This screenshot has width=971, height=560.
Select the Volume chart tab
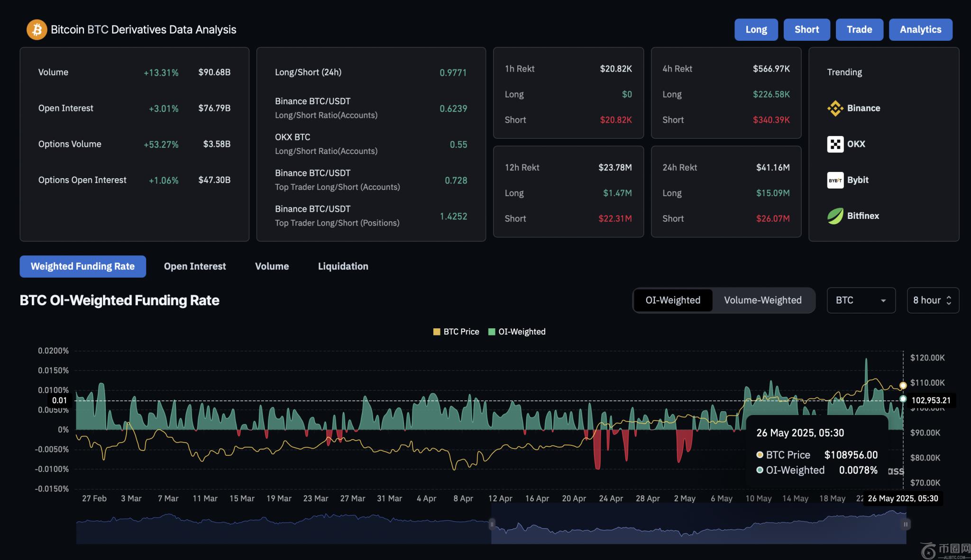(272, 266)
